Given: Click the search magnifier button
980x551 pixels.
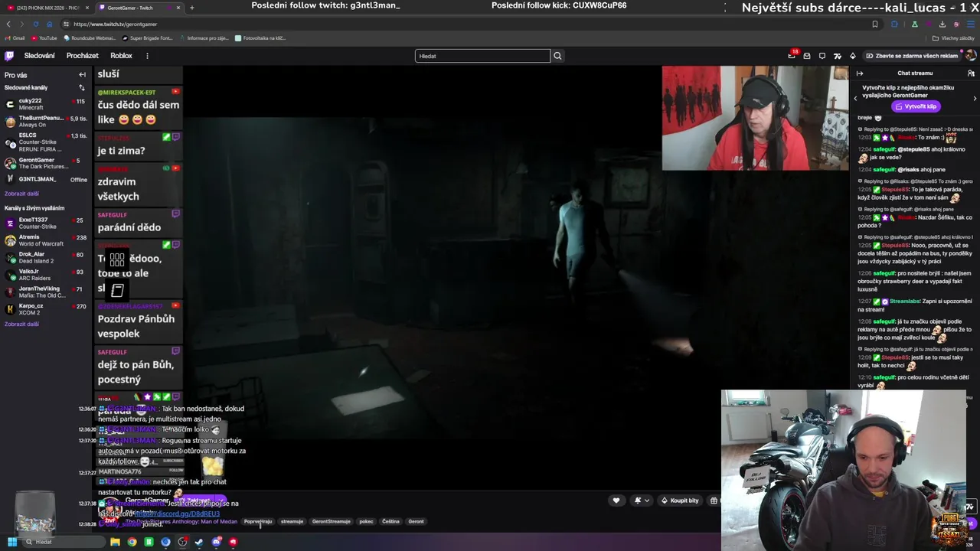Looking at the screenshot, I should coord(557,56).
